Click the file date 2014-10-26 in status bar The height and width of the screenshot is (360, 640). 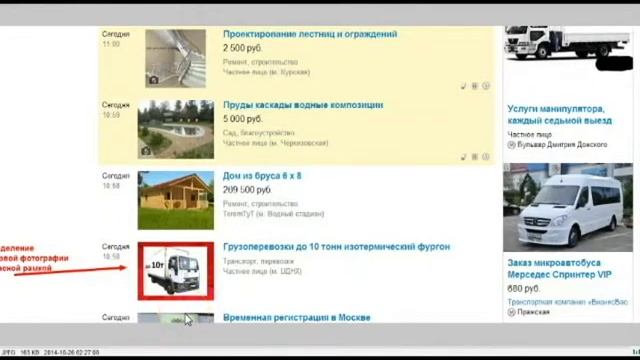pos(71,352)
